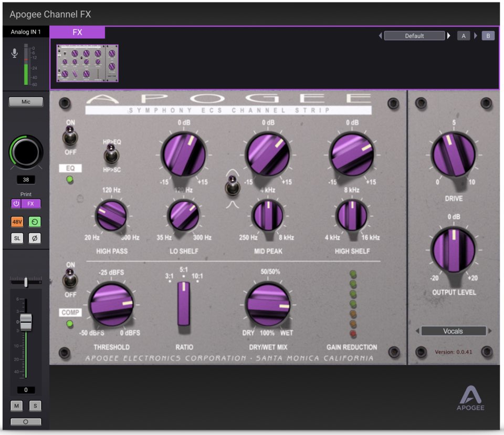Flip the compressor ON/OFF toggle switch
The image size is (504, 435).
tap(70, 278)
